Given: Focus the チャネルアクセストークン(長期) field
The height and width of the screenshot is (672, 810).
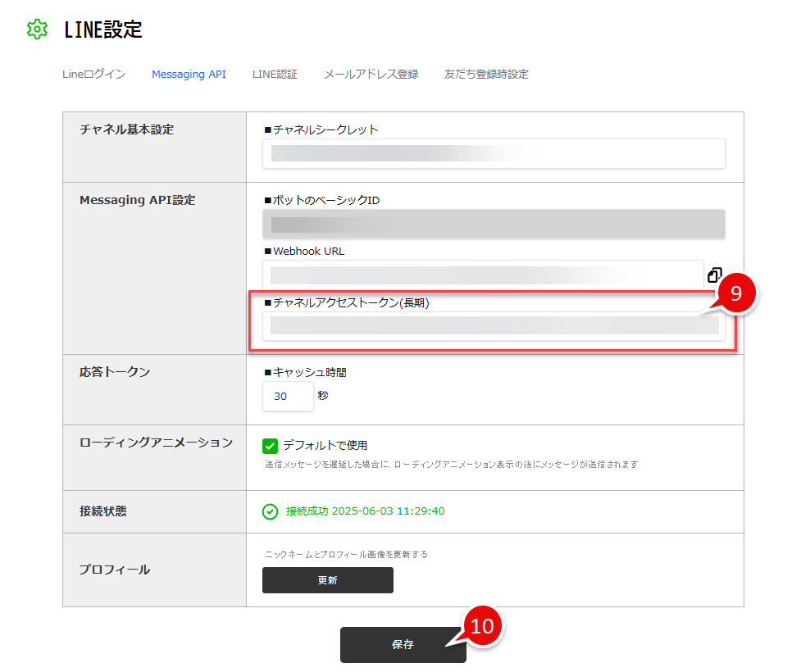Looking at the screenshot, I should (494, 326).
